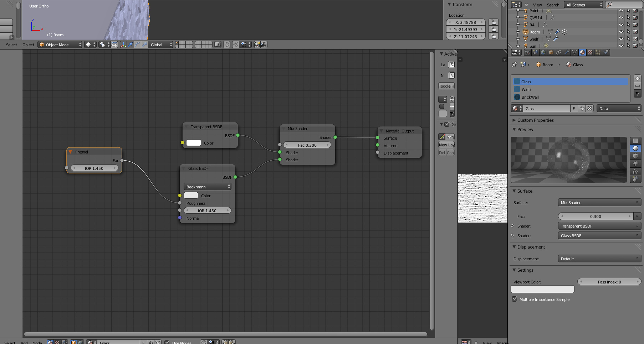This screenshot has height=344, width=644.
Task: Toggle snap magnet in 3D view header
Action: click(x=236, y=45)
